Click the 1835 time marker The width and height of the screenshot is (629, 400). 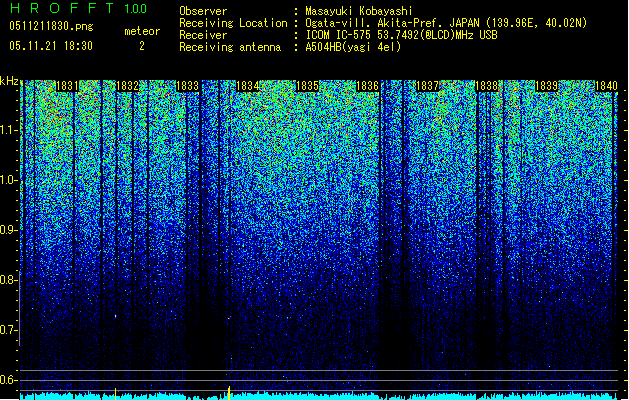click(x=307, y=86)
